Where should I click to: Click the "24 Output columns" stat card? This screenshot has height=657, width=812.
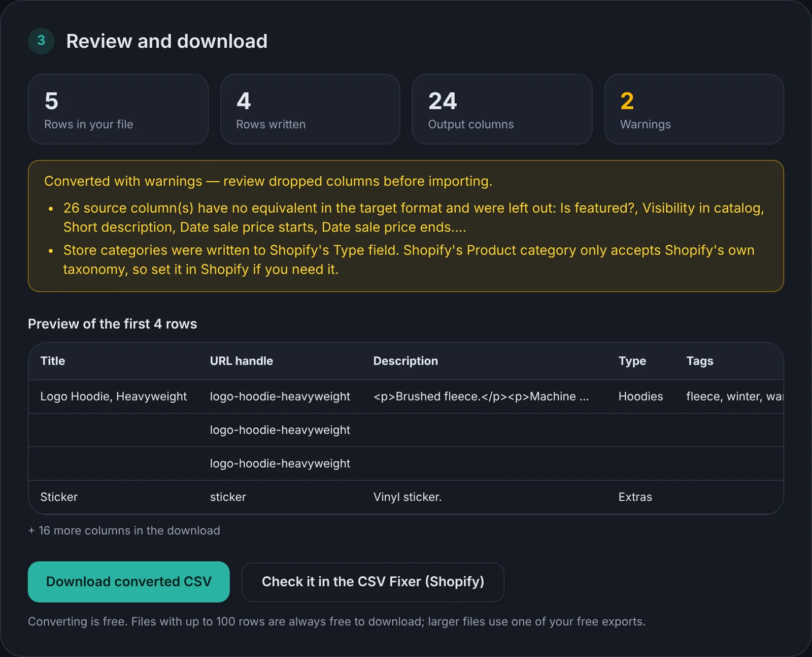click(502, 109)
